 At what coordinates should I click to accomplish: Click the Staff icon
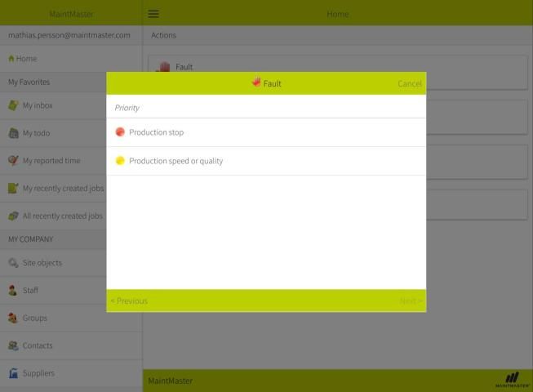[x=13, y=291]
